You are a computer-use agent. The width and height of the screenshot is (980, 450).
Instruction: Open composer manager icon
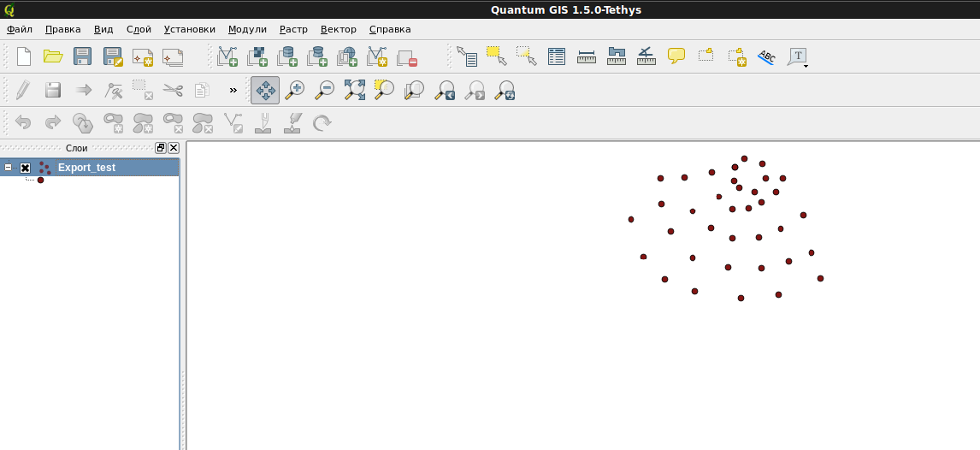click(x=173, y=56)
